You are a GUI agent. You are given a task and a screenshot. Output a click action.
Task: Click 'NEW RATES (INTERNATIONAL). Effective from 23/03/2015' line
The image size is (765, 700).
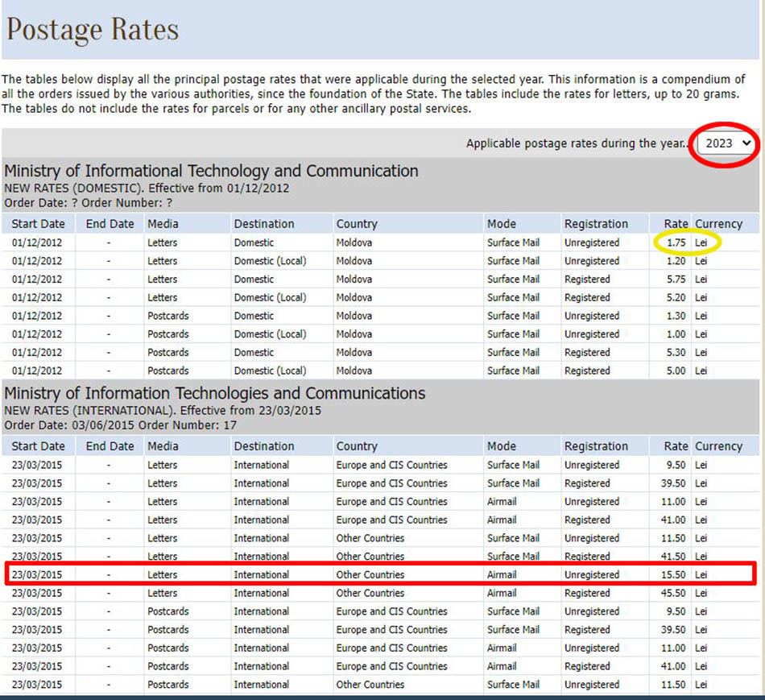(x=163, y=411)
